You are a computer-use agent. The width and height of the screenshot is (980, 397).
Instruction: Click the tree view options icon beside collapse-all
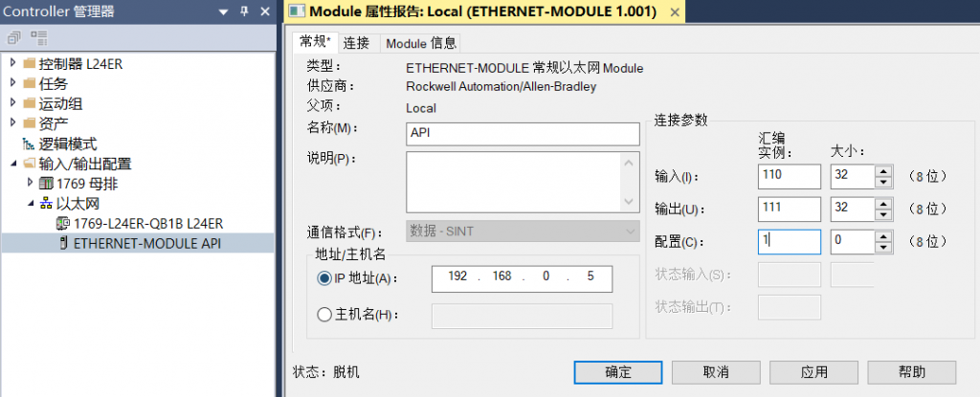[x=38, y=37]
